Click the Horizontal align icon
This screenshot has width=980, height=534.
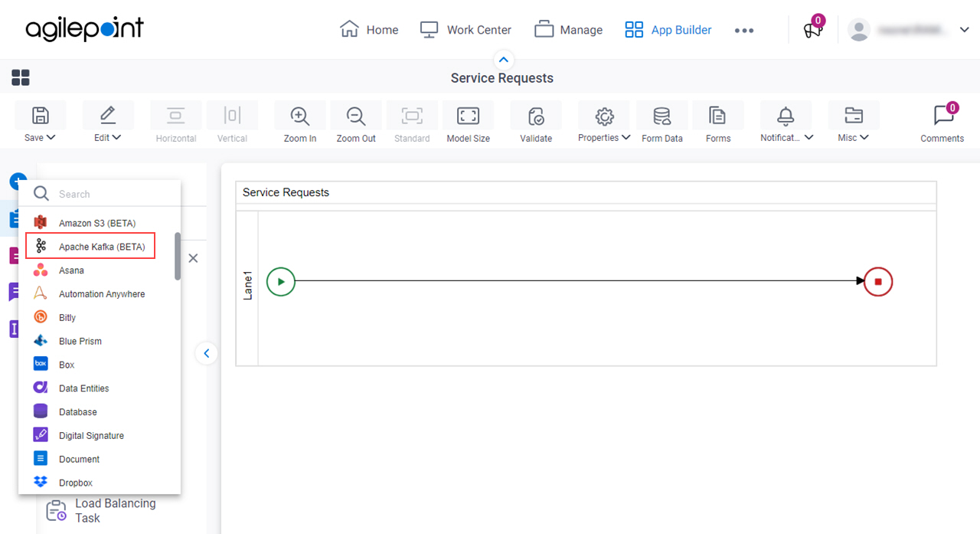(176, 116)
